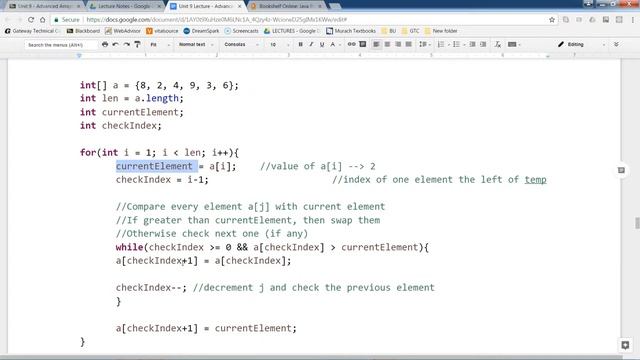This screenshot has height=360, width=640.
Task: Apply a numbered list
Action: (x=441, y=44)
